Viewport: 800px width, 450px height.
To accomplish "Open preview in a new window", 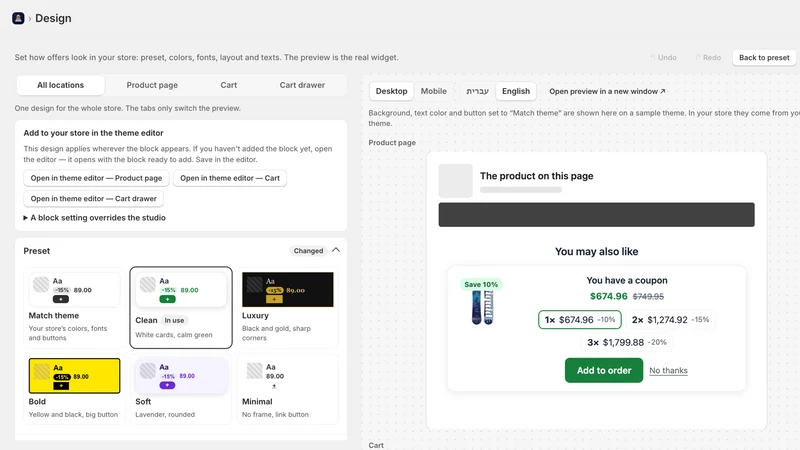I will 607,91.
